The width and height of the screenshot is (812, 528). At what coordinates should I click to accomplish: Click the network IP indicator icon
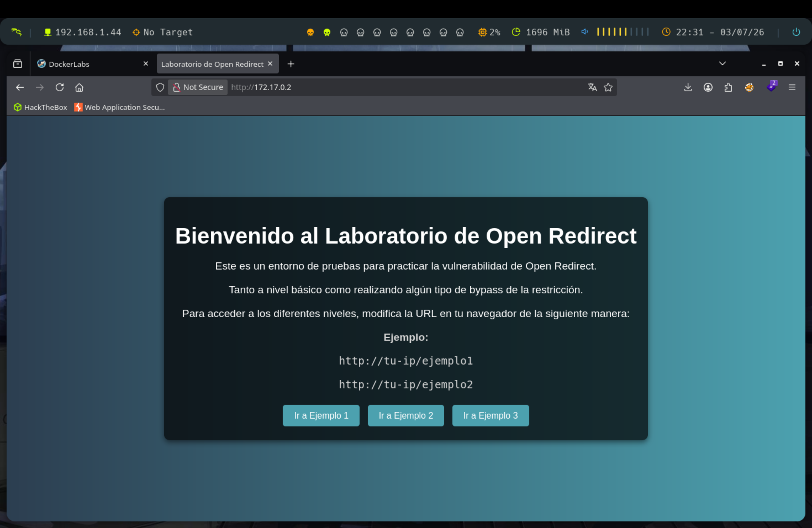(x=48, y=32)
